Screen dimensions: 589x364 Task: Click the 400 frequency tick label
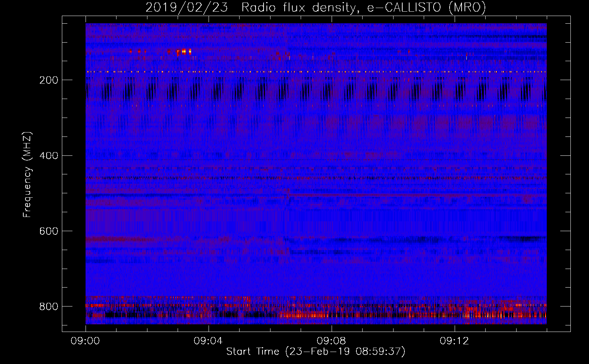(x=49, y=156)
